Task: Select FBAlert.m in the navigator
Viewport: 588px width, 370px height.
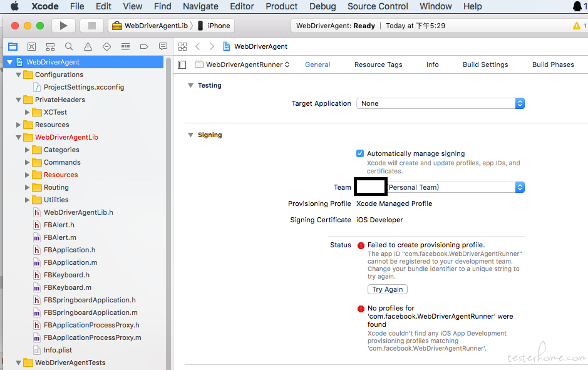Action: click(59, 238)
